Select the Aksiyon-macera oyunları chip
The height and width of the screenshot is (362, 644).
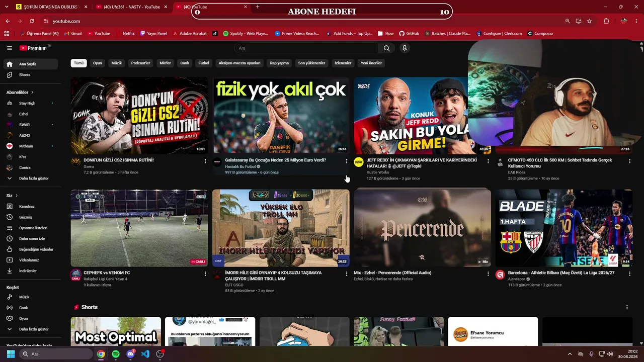[239, 63]
